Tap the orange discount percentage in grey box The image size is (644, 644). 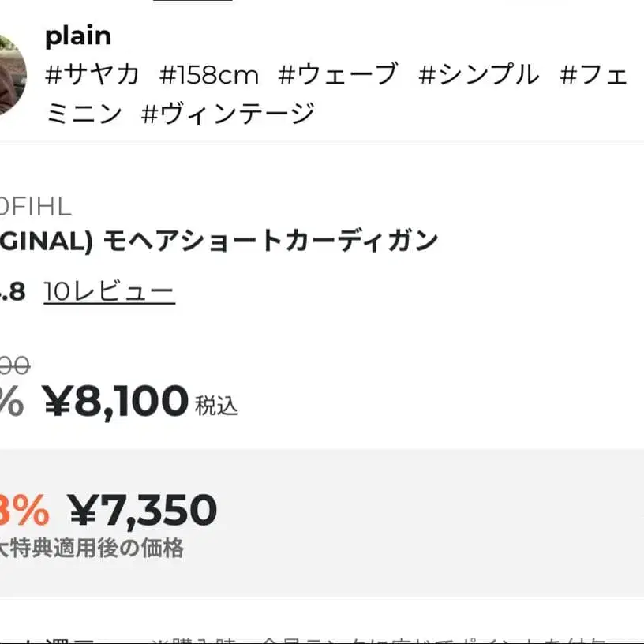point(24,510)
